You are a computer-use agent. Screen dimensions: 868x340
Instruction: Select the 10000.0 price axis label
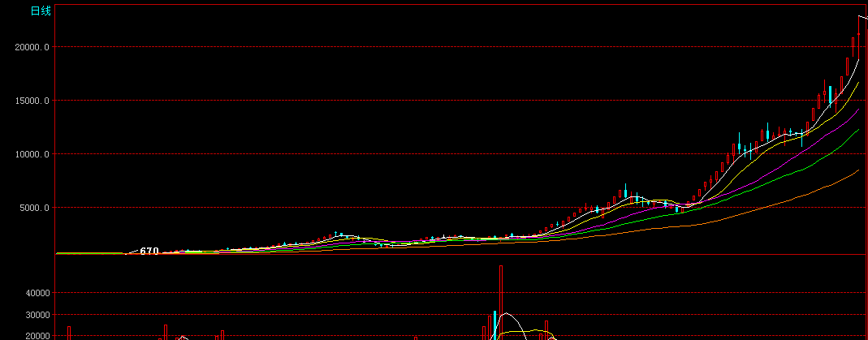pos(32,154)
